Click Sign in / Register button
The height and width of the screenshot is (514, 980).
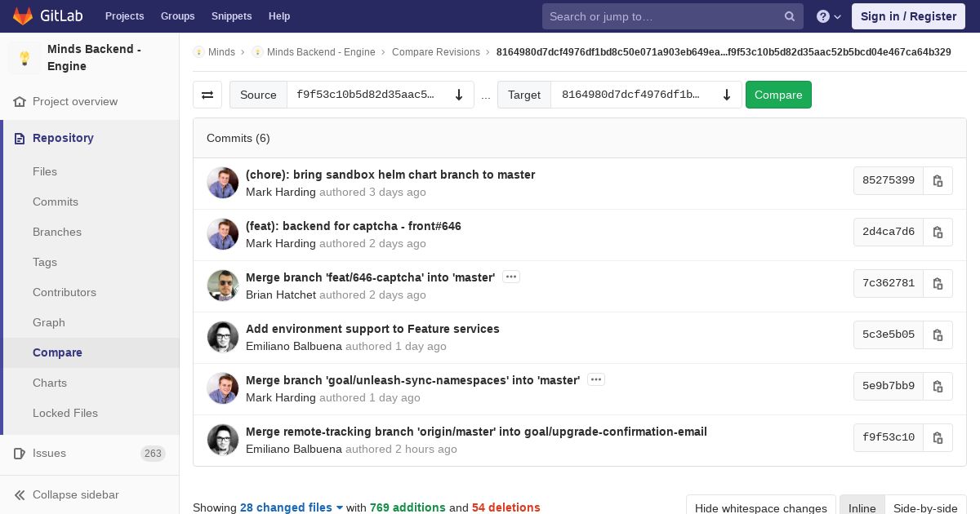(908, 16)
